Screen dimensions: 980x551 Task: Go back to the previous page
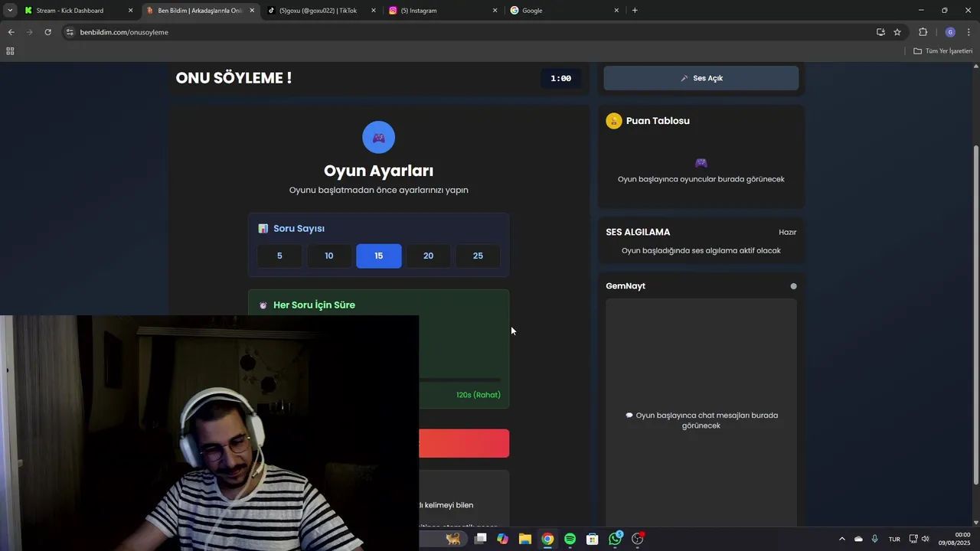click(x=11, y=32)
